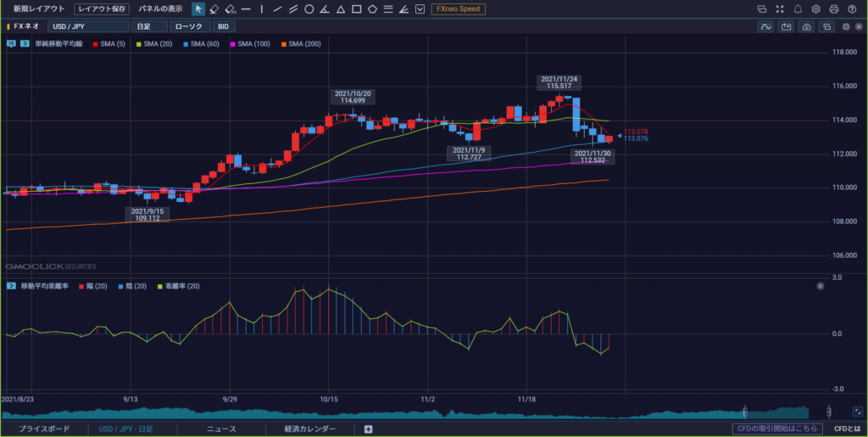Screen dimensions: 868x437
Task: Open the 日足 timeframe dropdown
Action: [149, 26]
